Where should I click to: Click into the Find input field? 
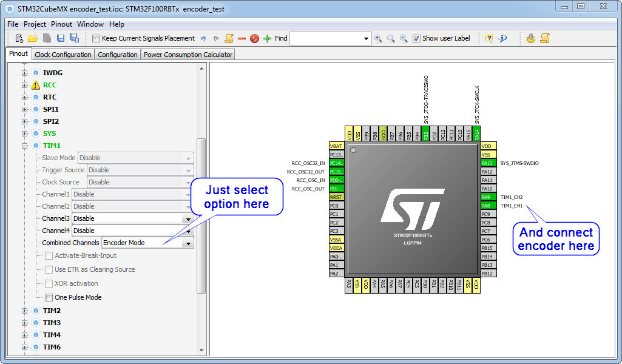326,39
